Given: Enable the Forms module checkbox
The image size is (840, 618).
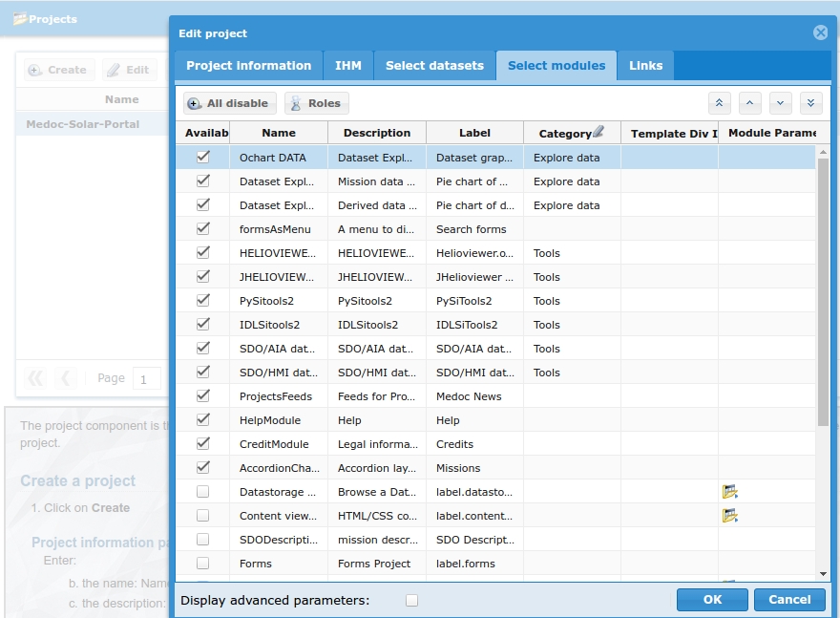Looking at the screenshot, I should click(x=203, y=564).
